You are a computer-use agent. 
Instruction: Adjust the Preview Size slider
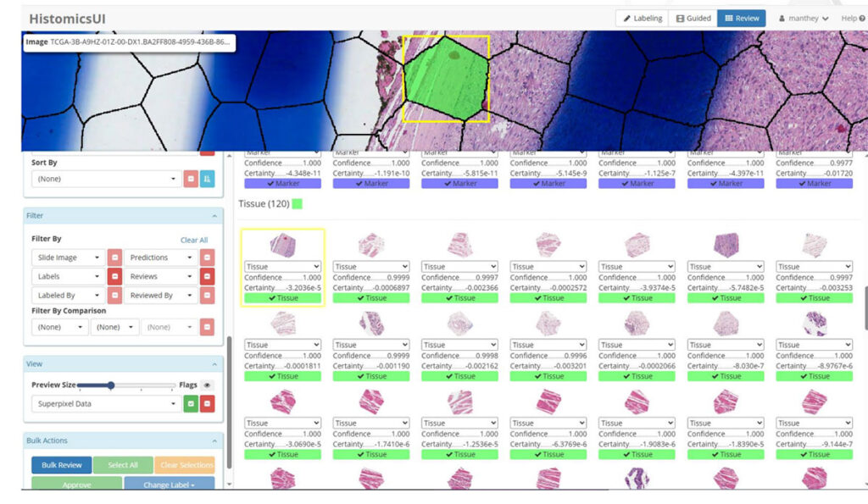click(x=110, y=384)
